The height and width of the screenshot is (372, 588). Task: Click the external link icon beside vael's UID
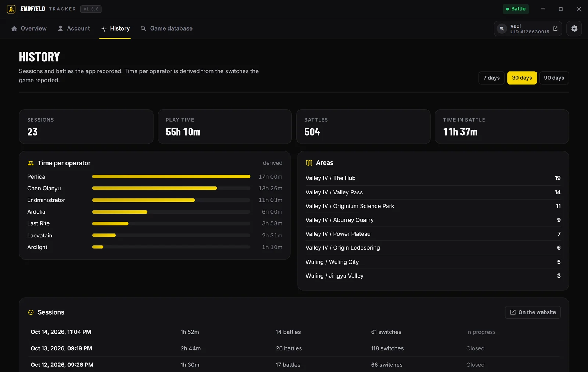[x=555, y=29]
